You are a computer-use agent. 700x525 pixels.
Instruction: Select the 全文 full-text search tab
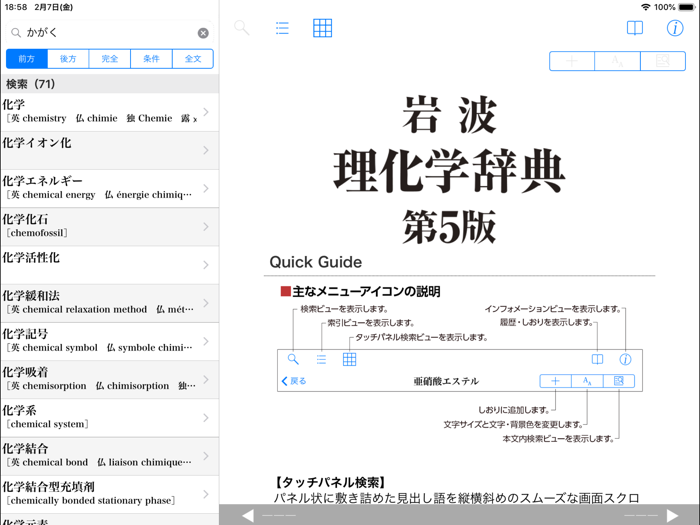[193, 58]
